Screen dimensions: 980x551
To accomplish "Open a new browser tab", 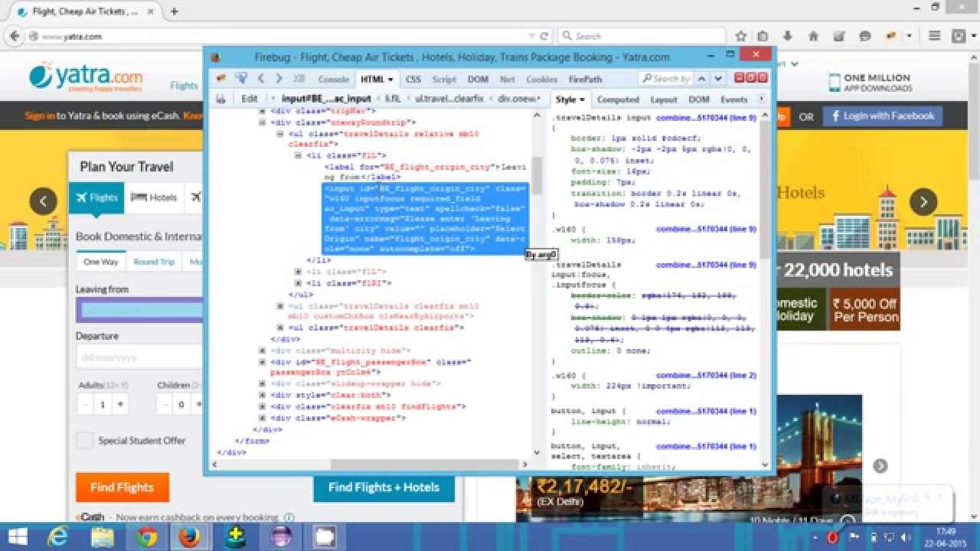I will pos(175,11).
